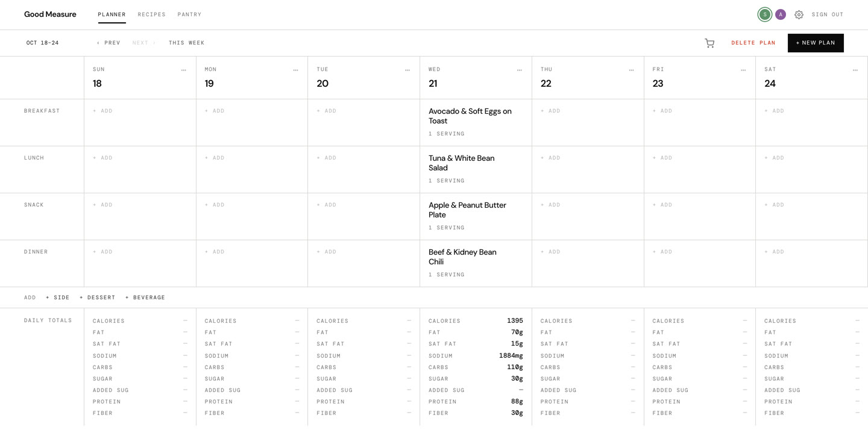The height and width of the screenshot is (445, 868).
Task: Add a breakfast for Sunday 18
Action: [102, 111]
